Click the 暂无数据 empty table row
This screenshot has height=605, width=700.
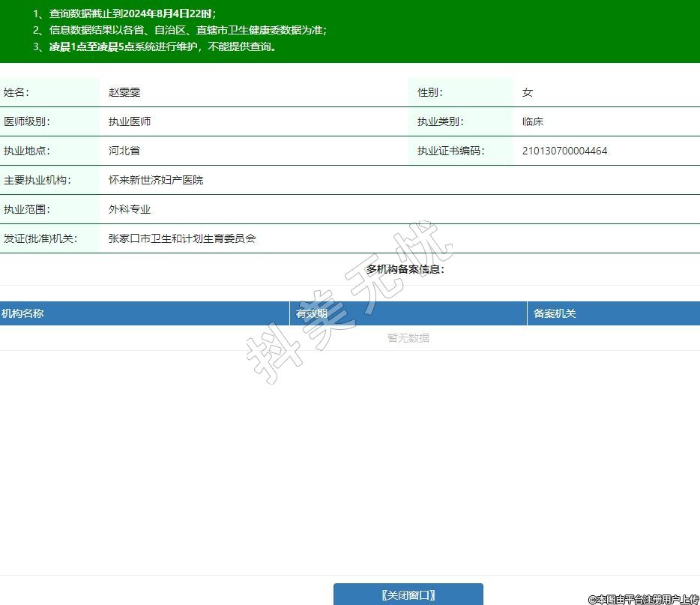(408, 338)
